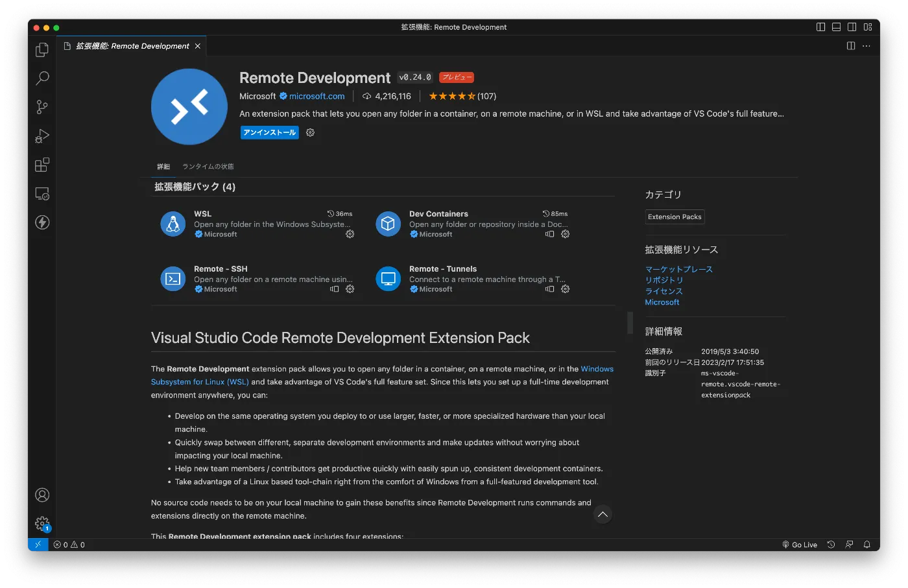This screenshot has width=908, height=588.
Task: Open the Manage gear in activity bar
Action: click(42, 524)
